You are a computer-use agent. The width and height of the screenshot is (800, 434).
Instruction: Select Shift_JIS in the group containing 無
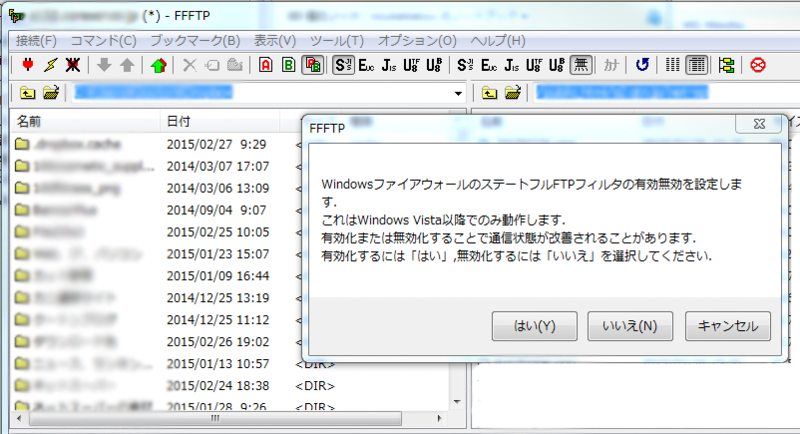[465, 65]
